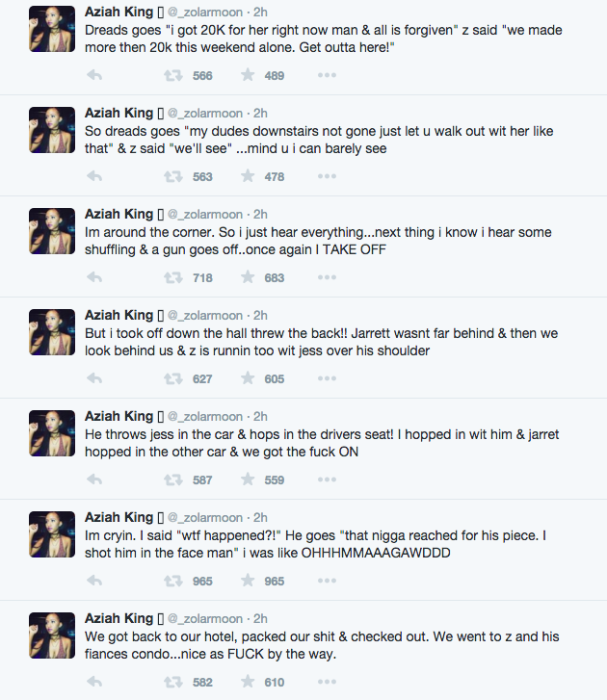Retweet the tweet with 566 retweets
Screen dimensions: 607x700
tap(172, 75)
